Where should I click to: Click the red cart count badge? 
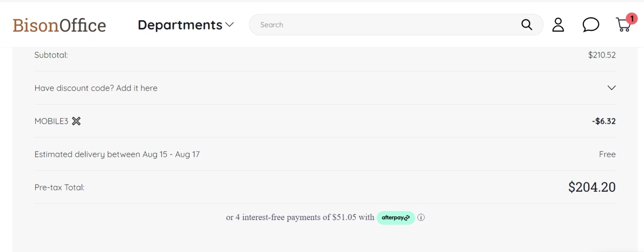point(632,18)
